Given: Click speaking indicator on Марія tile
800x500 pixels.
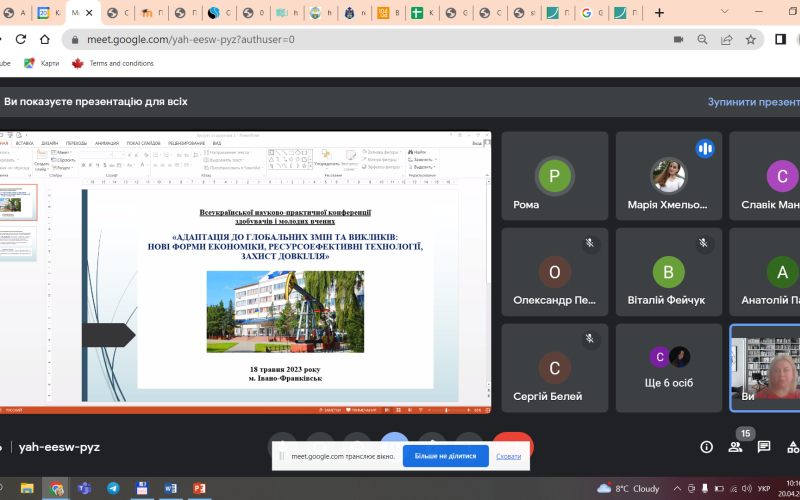Looking at the screenshot, I should coord(705,148).
